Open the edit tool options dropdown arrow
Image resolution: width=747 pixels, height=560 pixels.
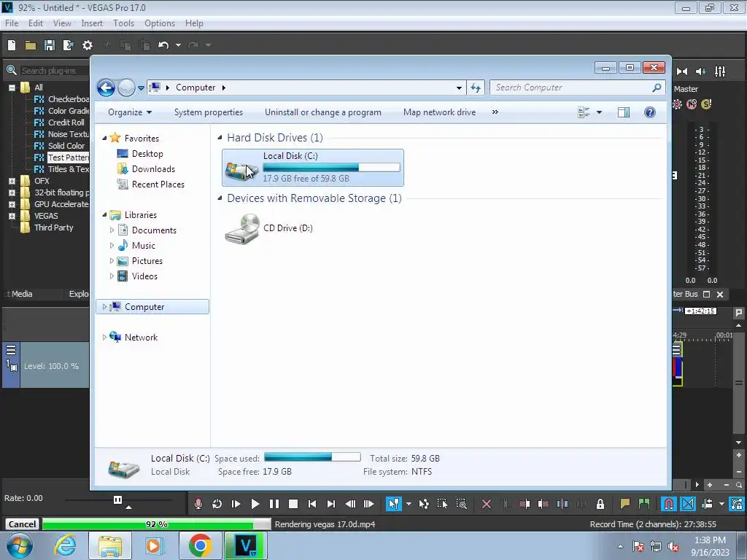[x=409, y=504]
